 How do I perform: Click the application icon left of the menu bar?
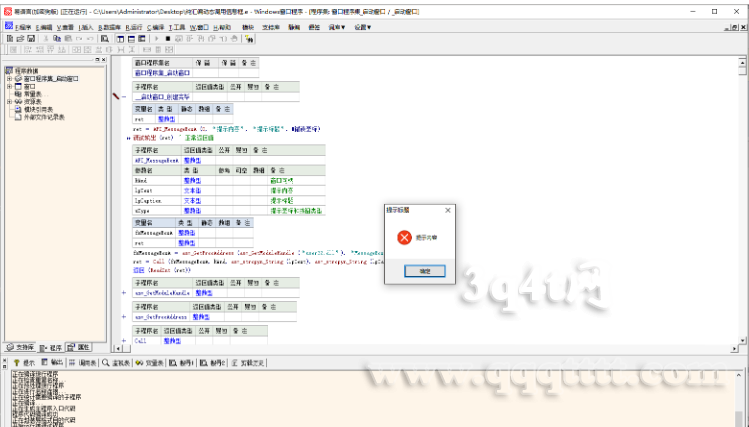9,26
